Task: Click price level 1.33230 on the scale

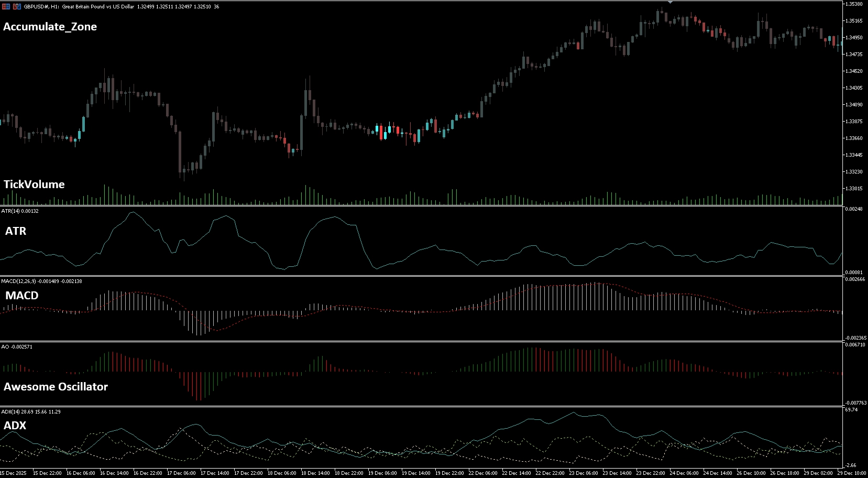Action: (854, 172)
